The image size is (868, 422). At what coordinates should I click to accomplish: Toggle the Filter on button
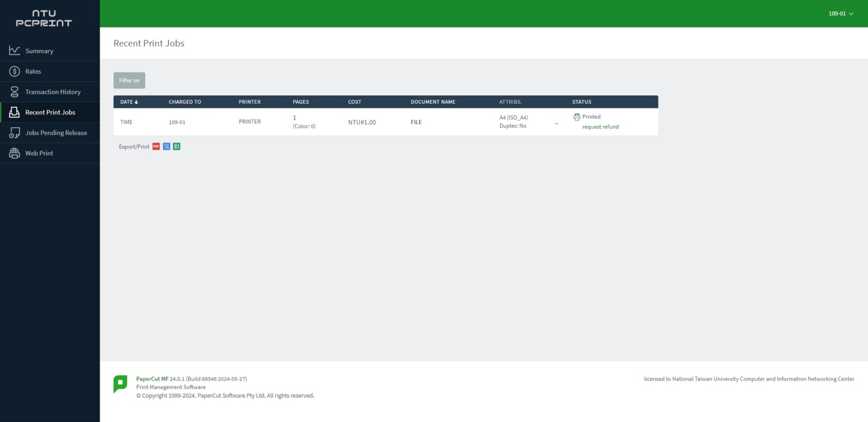tap(129, 80)
